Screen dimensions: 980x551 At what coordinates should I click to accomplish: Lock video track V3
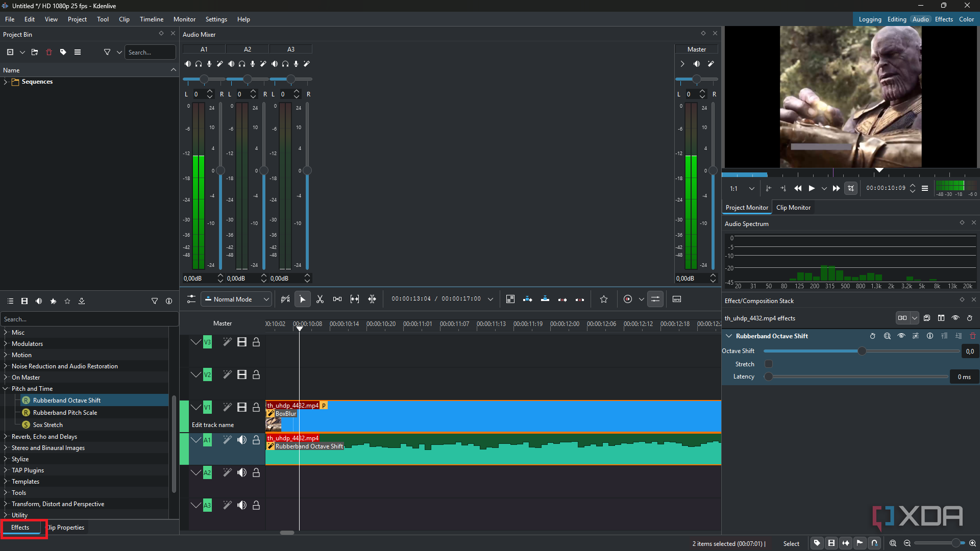coord(256,342)
